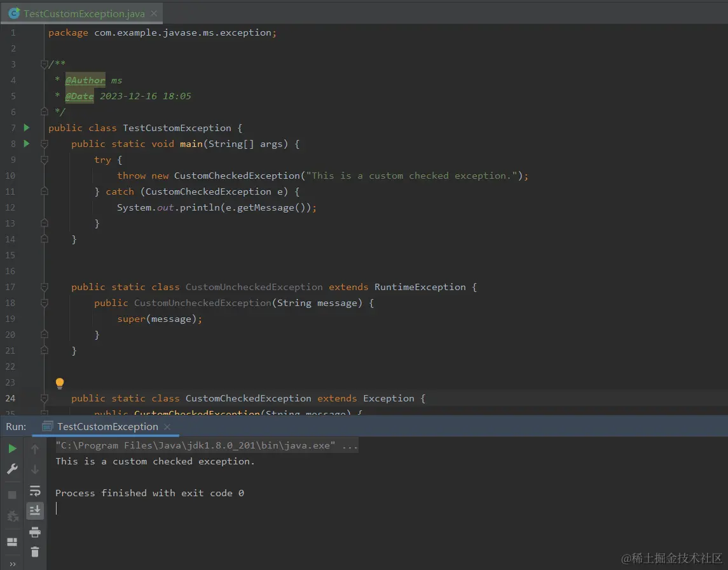Click date 2023-12-16 18:05 in comment
The image size is (728, 570).
(x=146, y=96)
